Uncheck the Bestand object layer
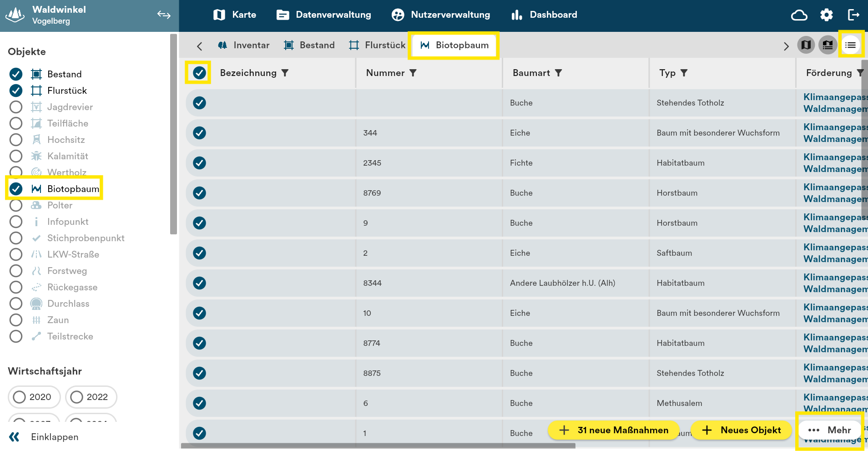The image size is (868, 451). click(16, 74)
